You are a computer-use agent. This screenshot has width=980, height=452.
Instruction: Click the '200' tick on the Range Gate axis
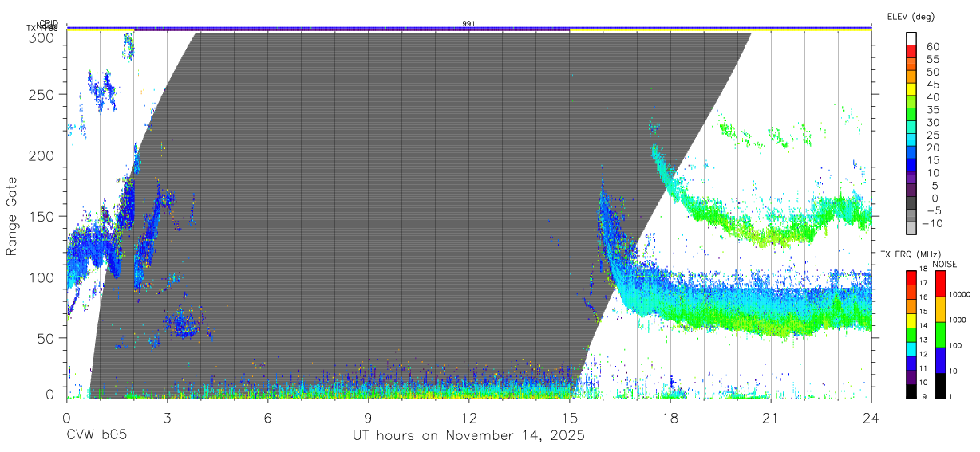coord(42,155)
